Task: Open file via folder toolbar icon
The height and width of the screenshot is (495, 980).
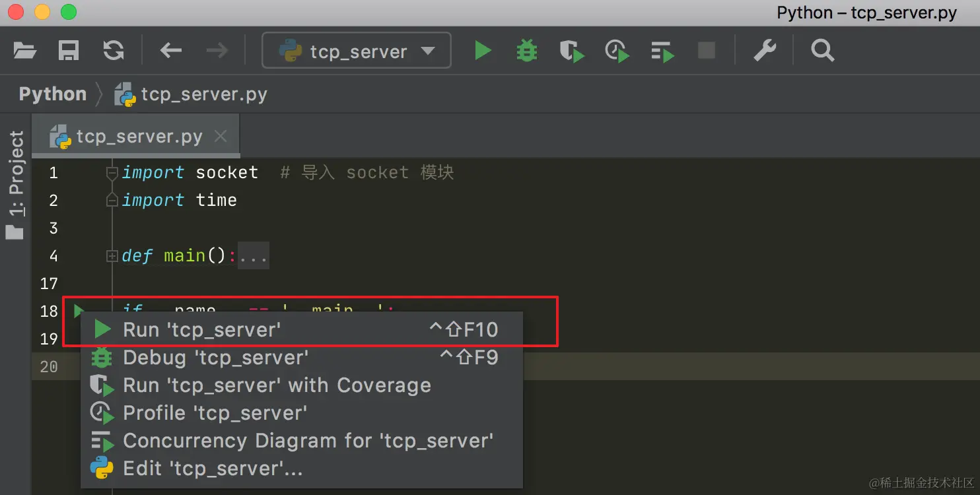Action: click(25, 50)
